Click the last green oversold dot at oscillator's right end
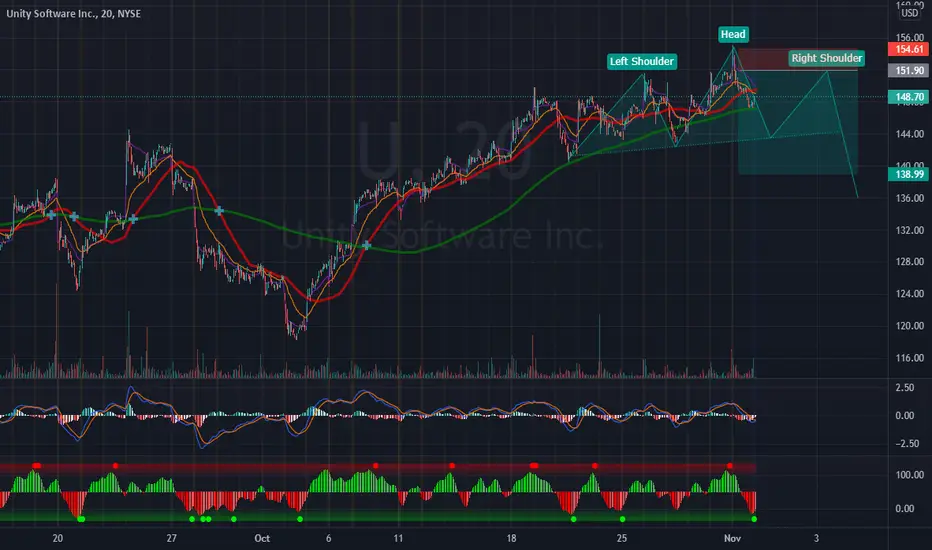The image size is (932, 550). (754, 519)
